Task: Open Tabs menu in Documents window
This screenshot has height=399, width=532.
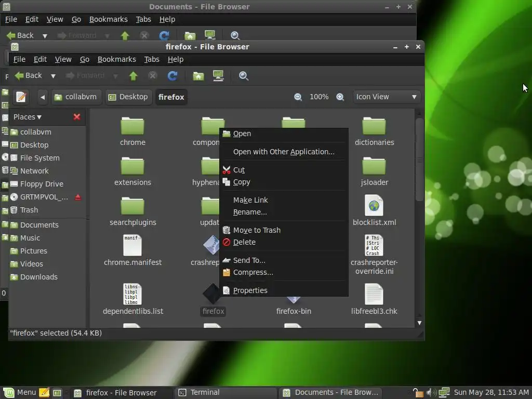Action: [143, 19]
